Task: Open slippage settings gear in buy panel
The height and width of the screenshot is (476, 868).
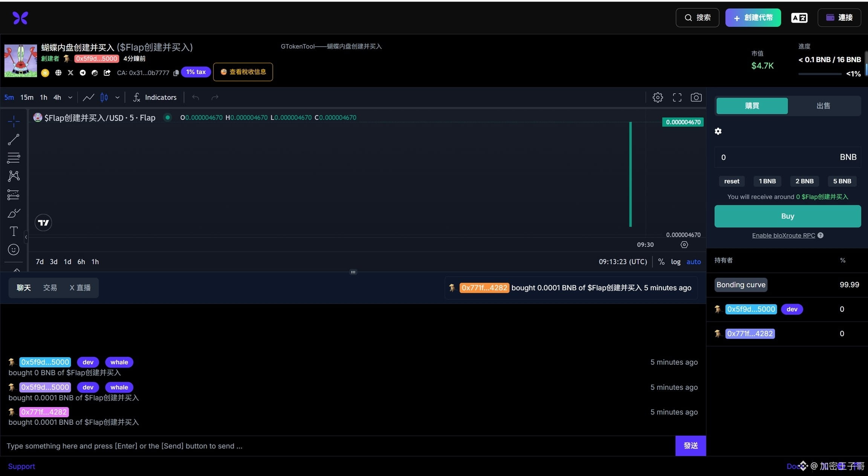Action: [718, 131]
